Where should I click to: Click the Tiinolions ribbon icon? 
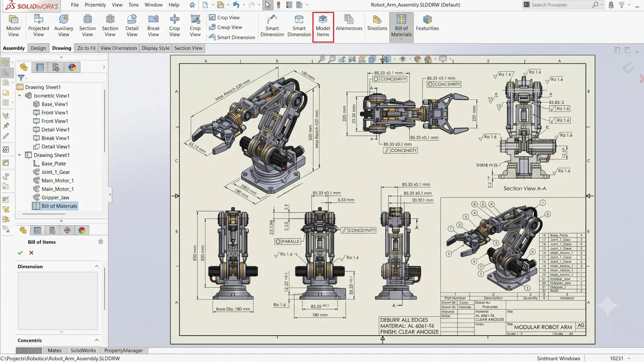pyautogui.click(x=377, y=23)
